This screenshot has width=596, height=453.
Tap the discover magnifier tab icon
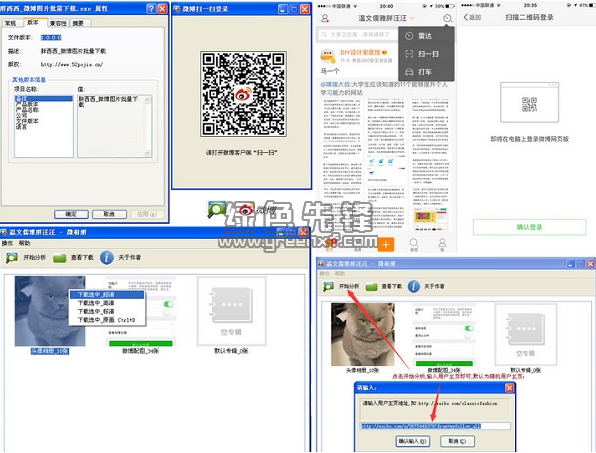tap(414, 244)
